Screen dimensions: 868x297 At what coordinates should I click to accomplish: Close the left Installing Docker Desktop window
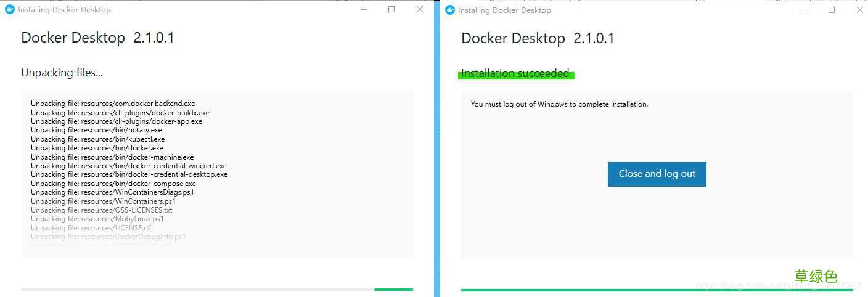pos(420,10)
